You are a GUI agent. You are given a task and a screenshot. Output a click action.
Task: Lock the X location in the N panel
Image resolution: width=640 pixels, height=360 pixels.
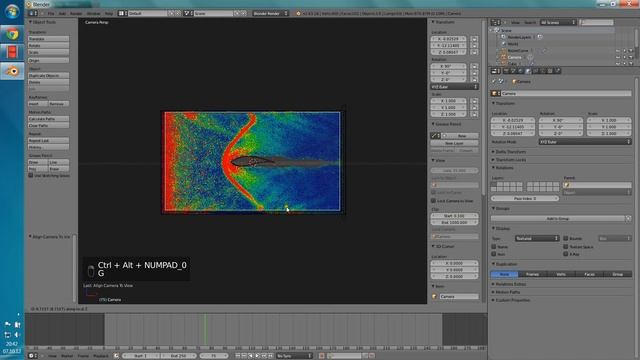click(x=474, y=39)
